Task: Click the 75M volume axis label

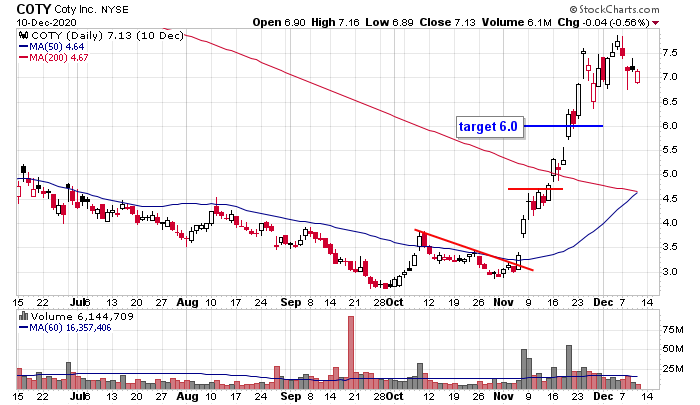Action: pos(673,330)
